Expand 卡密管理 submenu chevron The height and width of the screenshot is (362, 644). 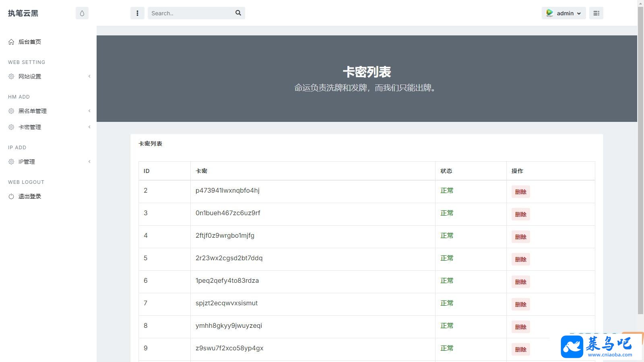[89, 127]
